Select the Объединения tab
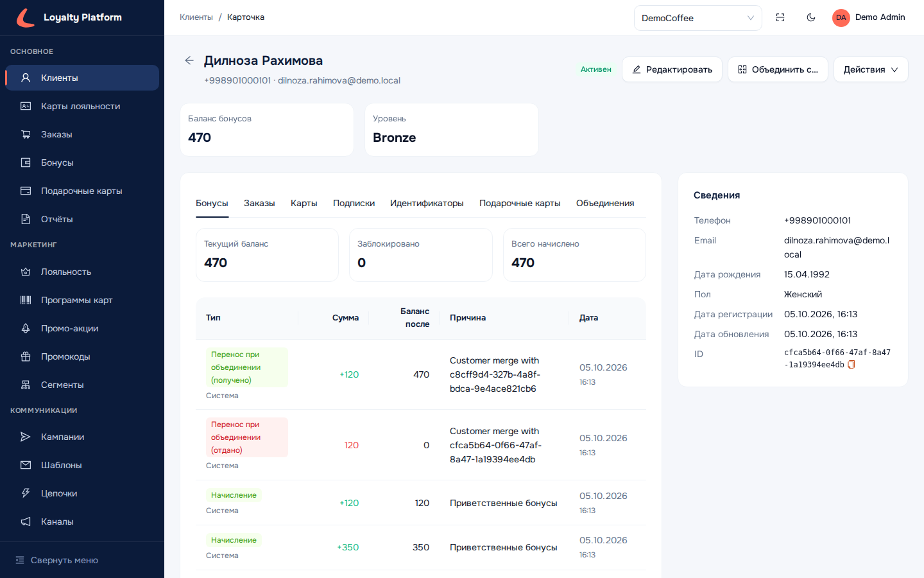 [605, 203]
